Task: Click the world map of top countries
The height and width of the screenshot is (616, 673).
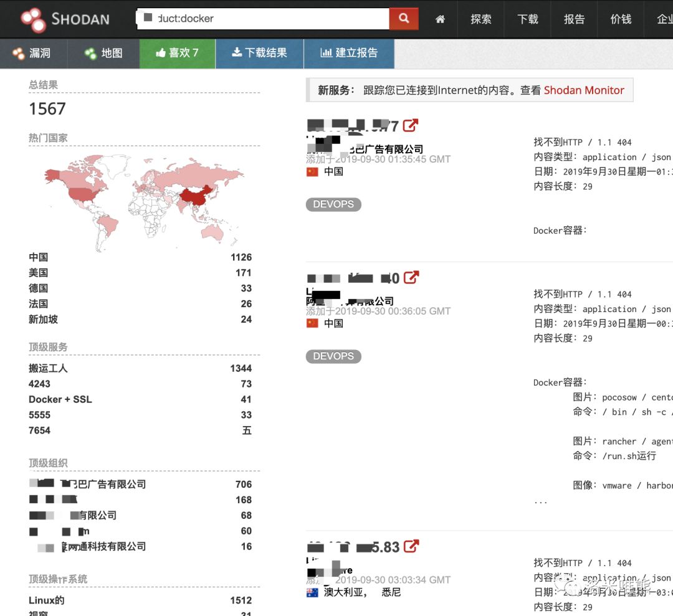Action: coord(144,203)
